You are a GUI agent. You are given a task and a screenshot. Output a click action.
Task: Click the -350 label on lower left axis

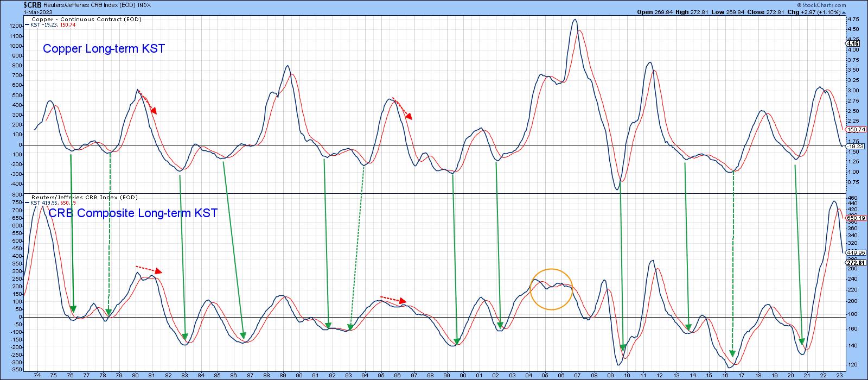coord(16,370)
